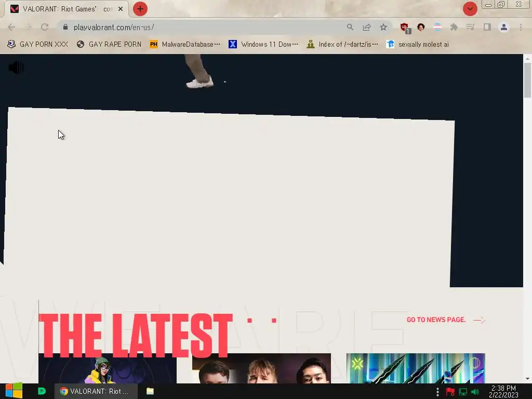
Task: Toggle the page sound speaker icon
Action: (16, 68)
